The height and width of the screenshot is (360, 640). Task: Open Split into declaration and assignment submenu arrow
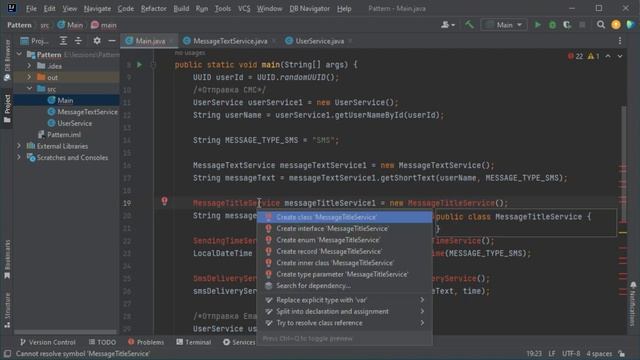pos(422,311)
